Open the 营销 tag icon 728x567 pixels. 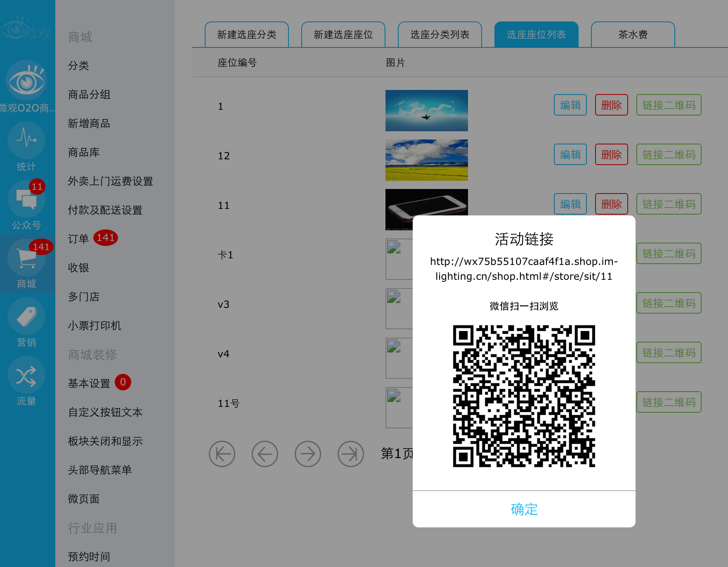click(26, 316)
